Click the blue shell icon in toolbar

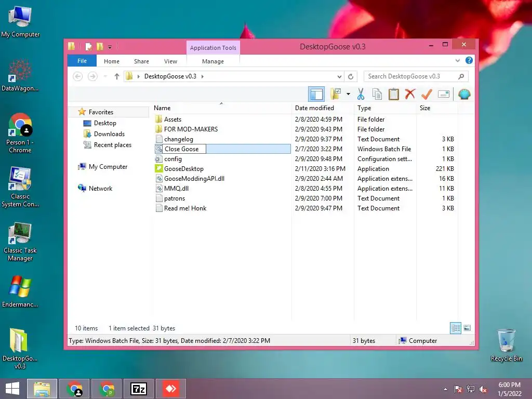464,95
